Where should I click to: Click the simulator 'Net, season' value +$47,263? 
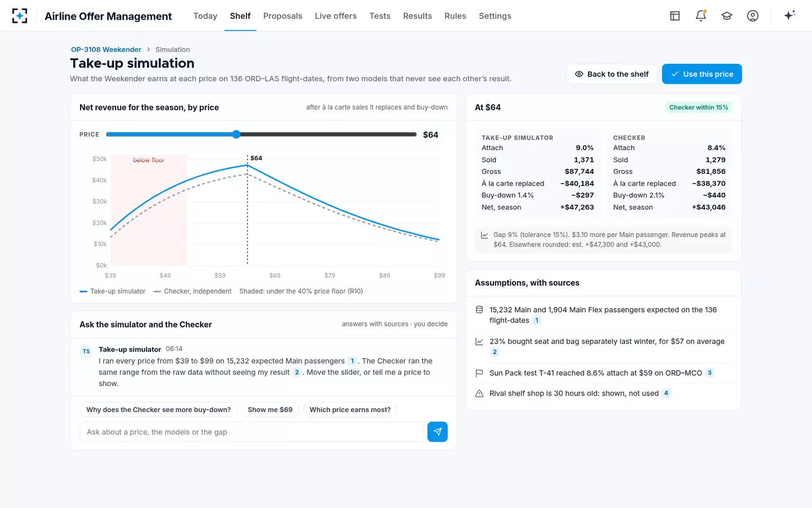click(577, 207)
